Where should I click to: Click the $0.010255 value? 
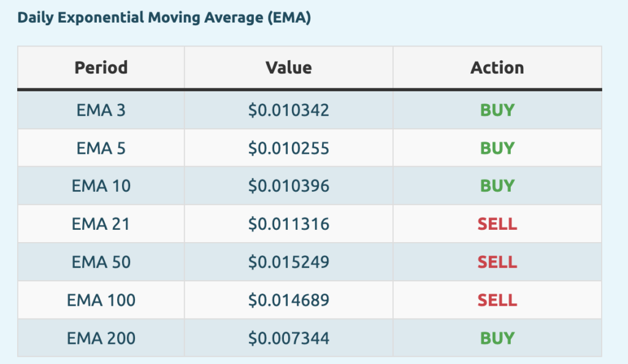click(x=289, y=148)
